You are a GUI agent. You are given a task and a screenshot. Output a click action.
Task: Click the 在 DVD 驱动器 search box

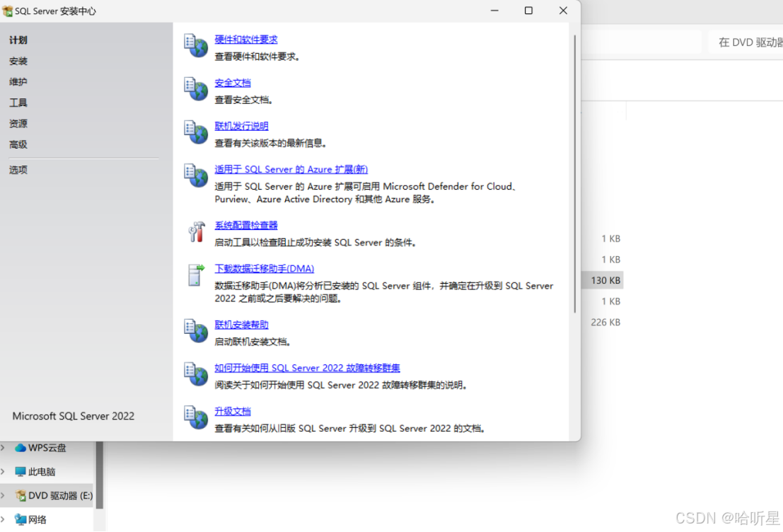coord(746,42)
